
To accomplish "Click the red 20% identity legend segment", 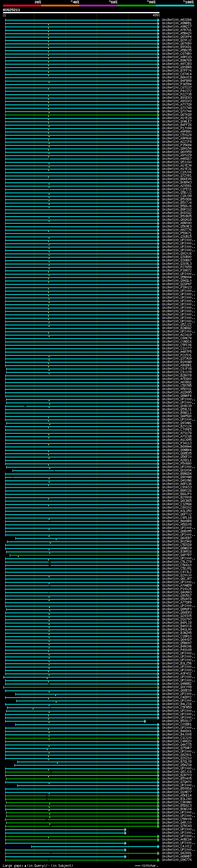I will pyautogui.click(x=22, y=6).
